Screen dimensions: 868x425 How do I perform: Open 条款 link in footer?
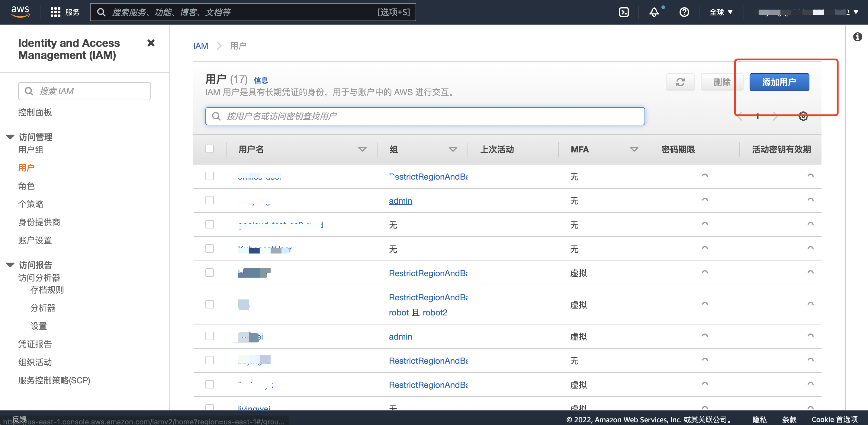(789, 420)
